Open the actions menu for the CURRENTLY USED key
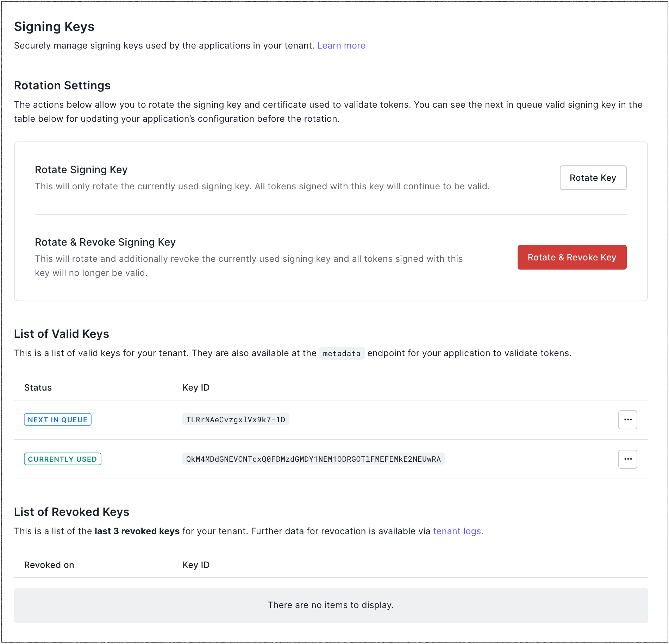 (x=627, y=459)
